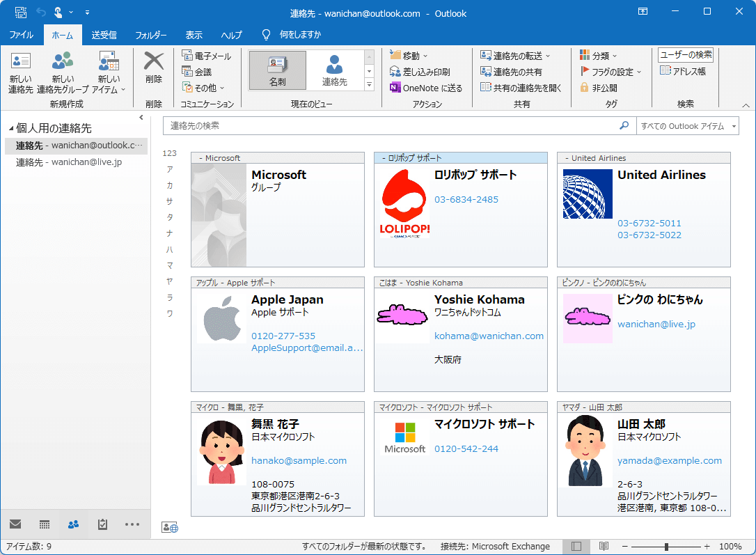
Task: Select the ホーム ribbon tab
Action: point(63,35)
